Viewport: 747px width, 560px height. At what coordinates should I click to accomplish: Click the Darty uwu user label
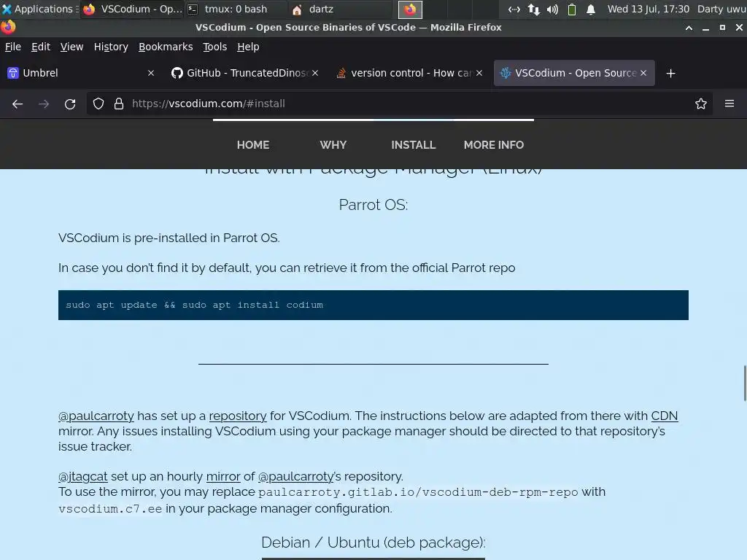pos(721,9)
